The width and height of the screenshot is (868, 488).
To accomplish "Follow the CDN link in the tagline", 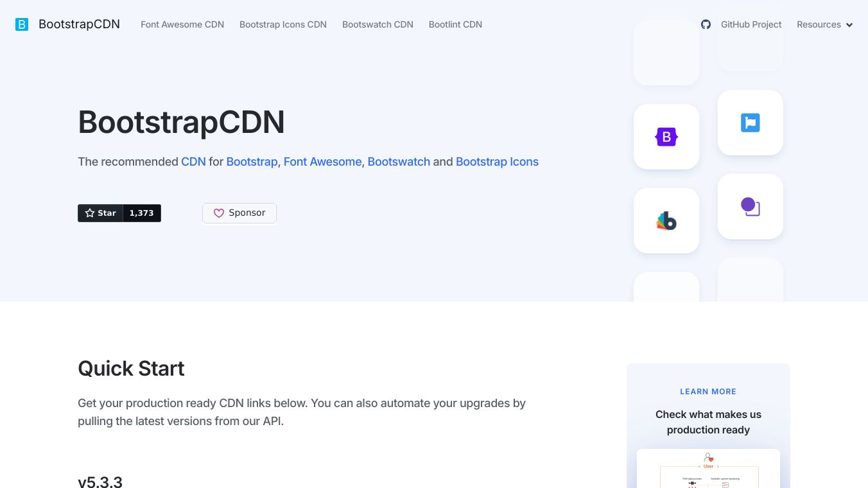I will point(193,162).
